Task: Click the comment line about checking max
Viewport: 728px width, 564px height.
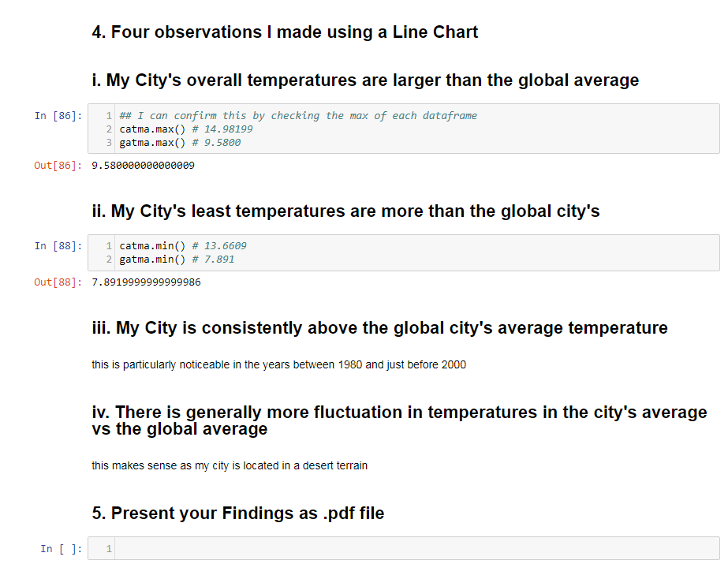Action: [298, 116]
